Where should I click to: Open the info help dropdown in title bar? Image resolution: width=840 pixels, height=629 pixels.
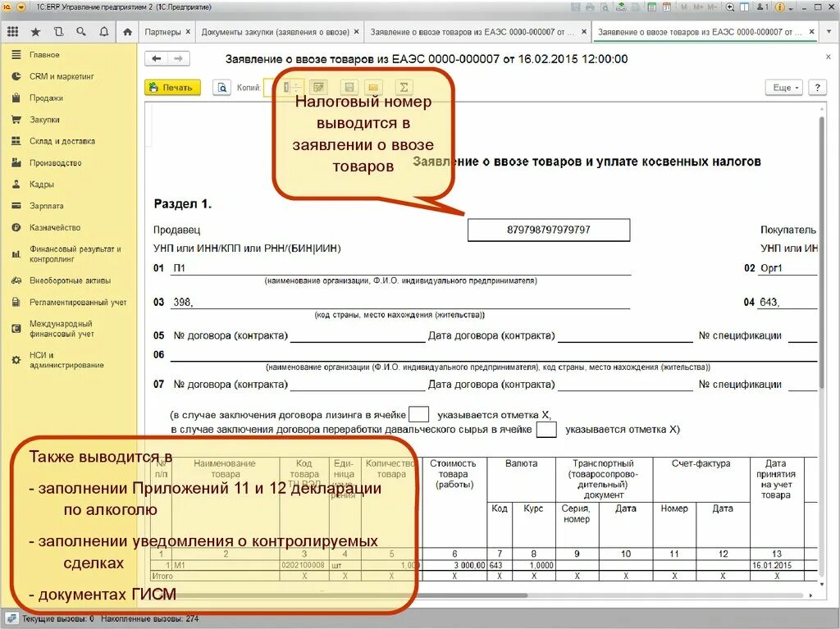783,7
